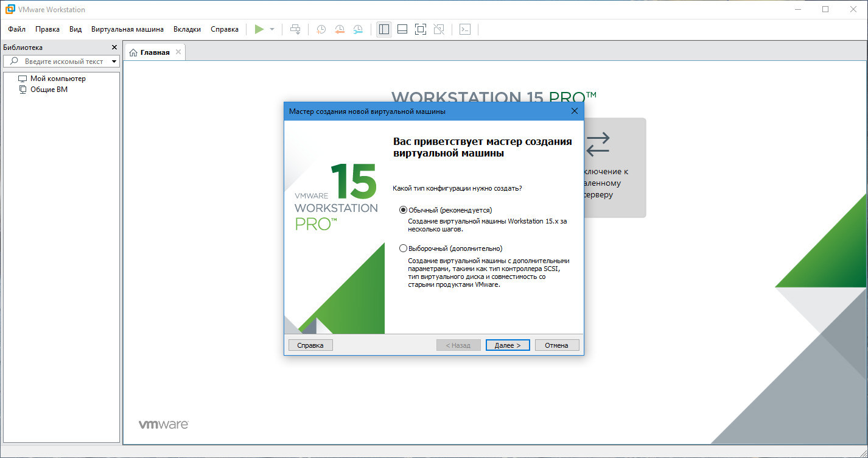Click Send Ctrl+Alt+Del toolbar icon
This screenshot has height=458, width=868.
[295, 29]
